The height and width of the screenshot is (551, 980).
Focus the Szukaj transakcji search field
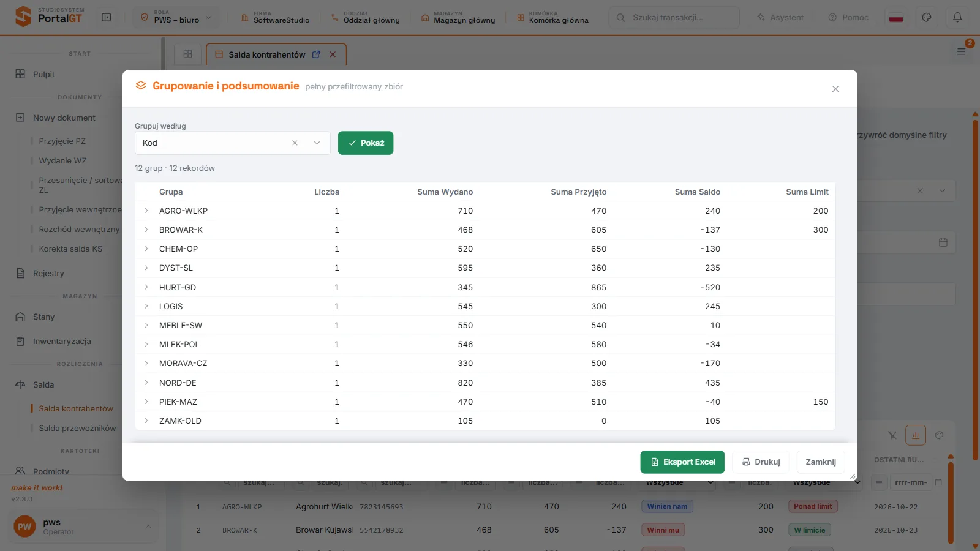[674, 18]
